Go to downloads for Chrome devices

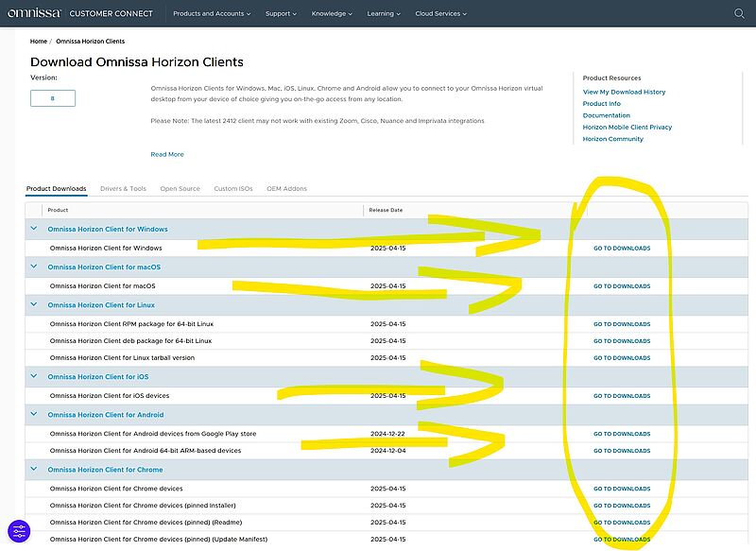tap(622, 489)
